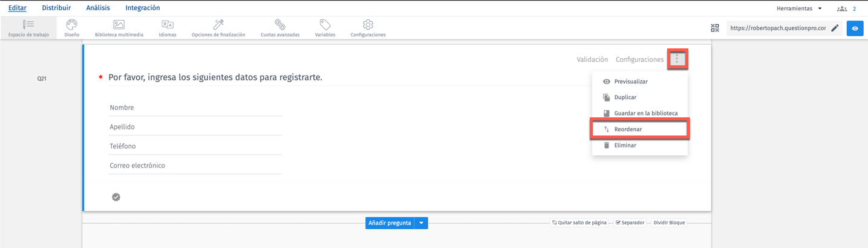Click the collaborators count 2
The height and width of the screenshot is (248, 868).
pos(854,9)
